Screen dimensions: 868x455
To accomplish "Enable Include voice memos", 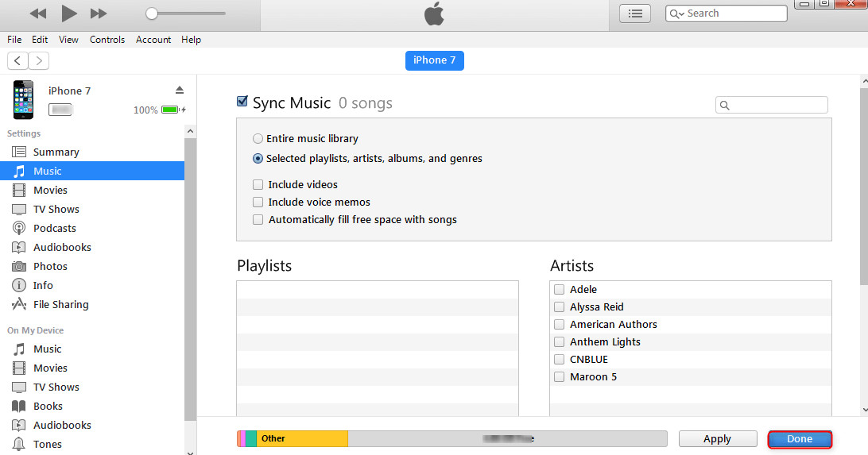I will pyautogui.click(x=258, y=202).
